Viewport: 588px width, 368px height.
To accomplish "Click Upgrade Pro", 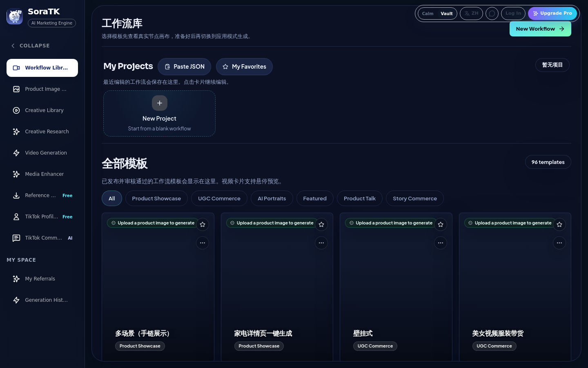I will [552, 13].
